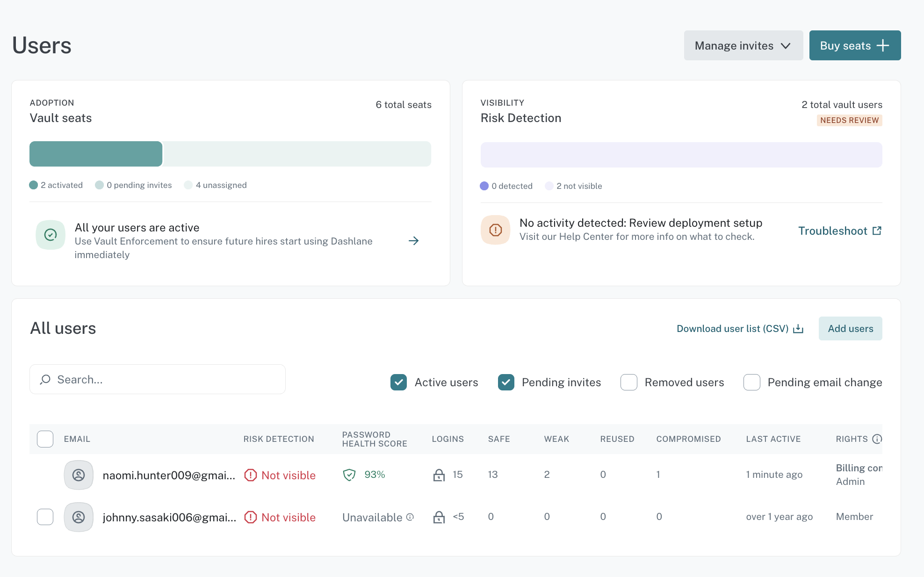Open the Troubleshoot link
924x577 pixels.
click(x=839, y=231)
